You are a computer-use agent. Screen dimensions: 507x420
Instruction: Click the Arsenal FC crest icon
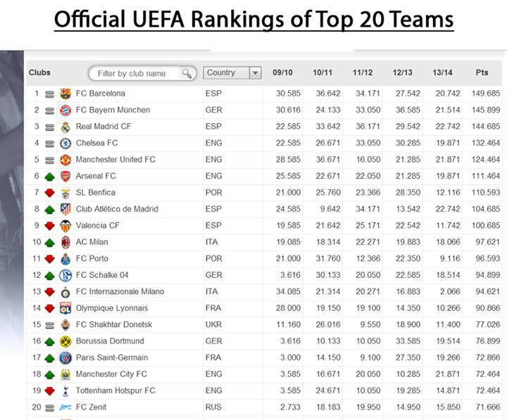click(65, 176)
